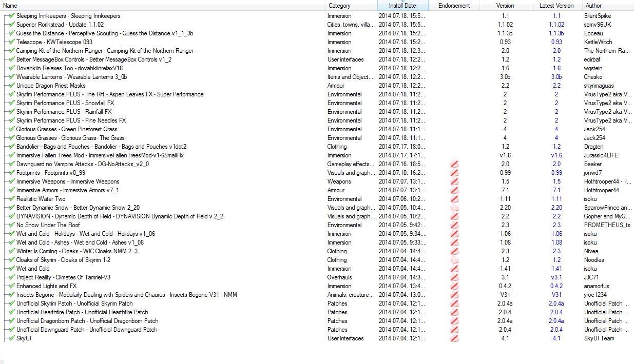The height and width of the screenshot is (364, 634).
Task: Click latest version 3.0b for Wearable Lanterns
Action: click(x=556, y=77)
